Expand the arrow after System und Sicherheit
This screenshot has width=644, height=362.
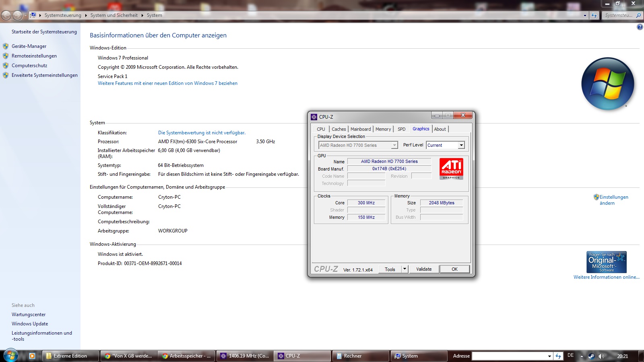(142, 15)
